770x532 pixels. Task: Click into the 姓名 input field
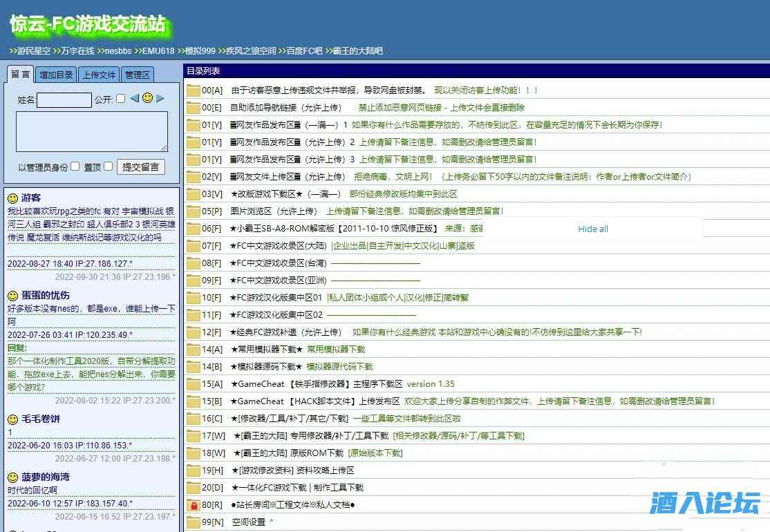tap(64, 100)
